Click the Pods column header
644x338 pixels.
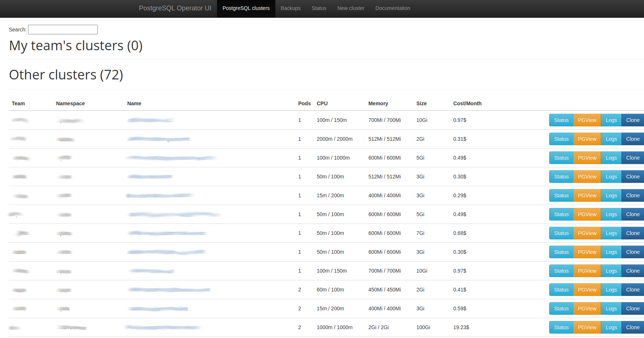[304, 103]
